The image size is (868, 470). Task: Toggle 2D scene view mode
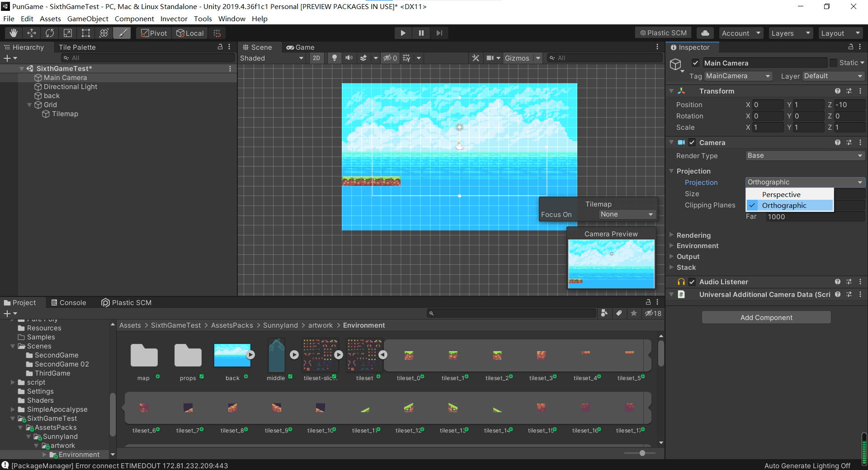point(316,58)
